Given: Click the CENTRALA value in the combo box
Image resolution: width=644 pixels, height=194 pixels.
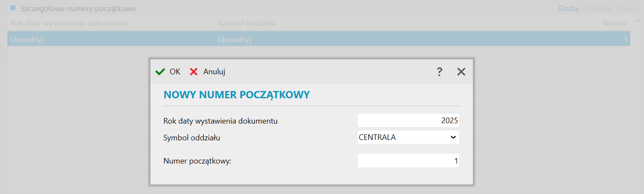Looking at the screenshot, I should pos(377,137).
